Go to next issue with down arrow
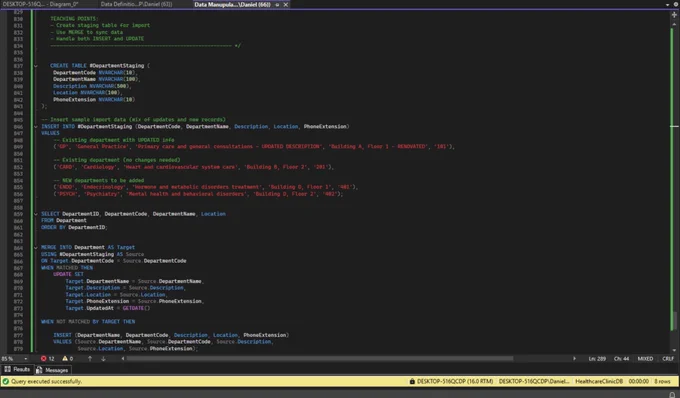This screenshot has width=680, height=398. pyautogui.click(x=103, y=359)
